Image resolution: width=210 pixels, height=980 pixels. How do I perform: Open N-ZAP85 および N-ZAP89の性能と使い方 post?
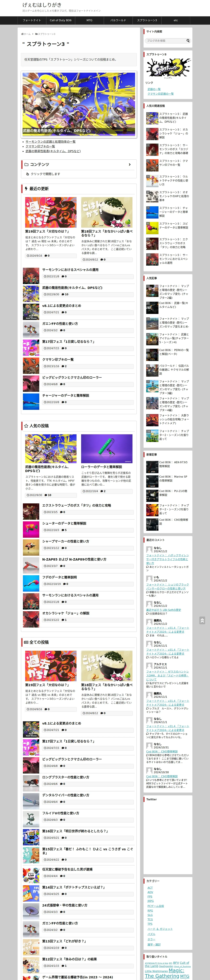click(x=74, y=559)
